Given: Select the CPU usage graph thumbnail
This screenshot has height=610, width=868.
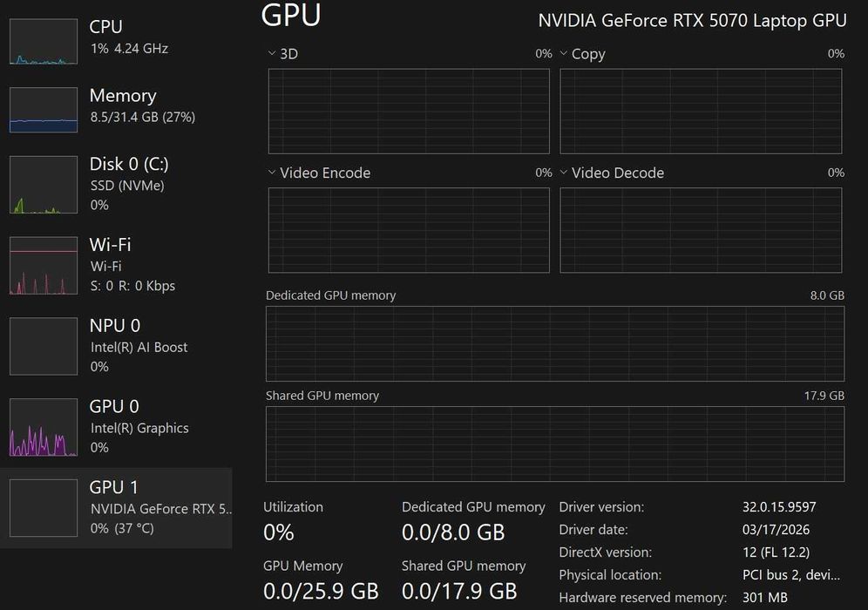Looking at the screenshot, I should pos(44,42).
